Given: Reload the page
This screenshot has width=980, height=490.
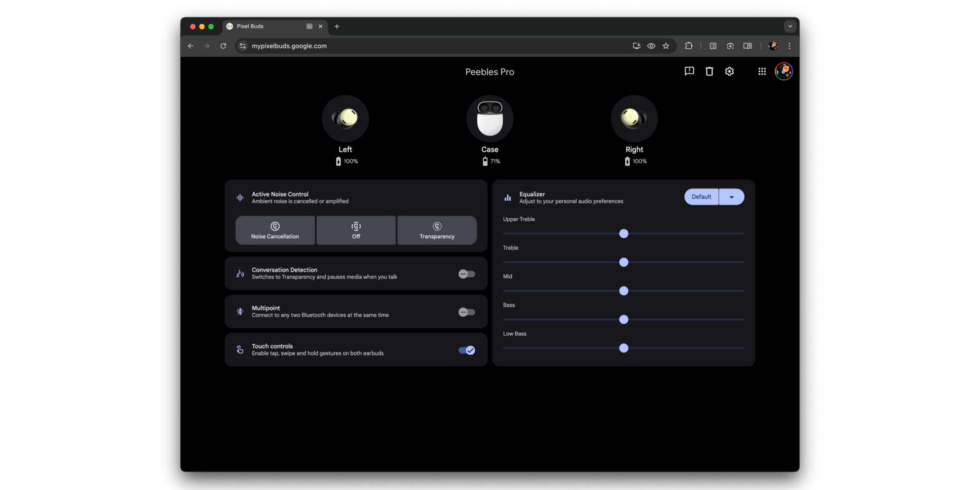Looking at the screenshot, I should (223, 46).
